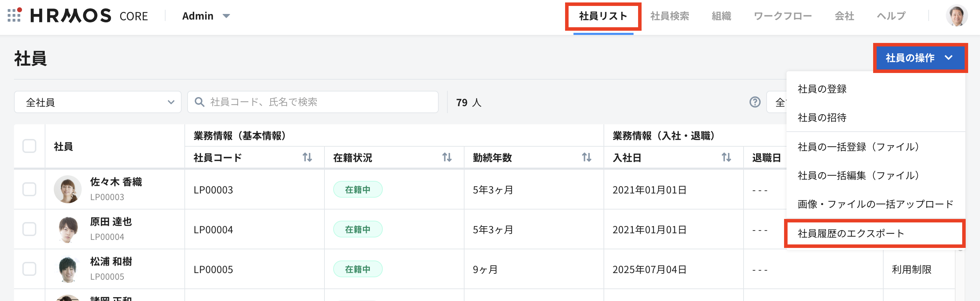Focus the 社員コード、氏名で検索 search field
The height and width of the screenshot is (301, 980).
pos(313,102)
